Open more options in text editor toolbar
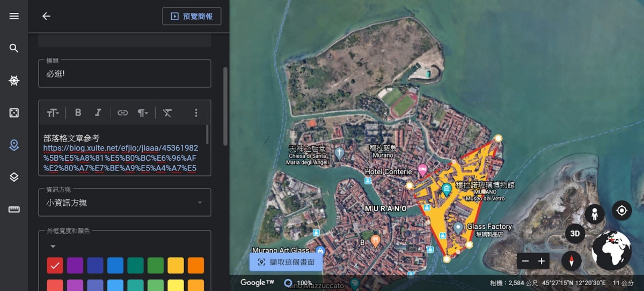Viewport: 644px width, 291px height. [x=196, y=113]
